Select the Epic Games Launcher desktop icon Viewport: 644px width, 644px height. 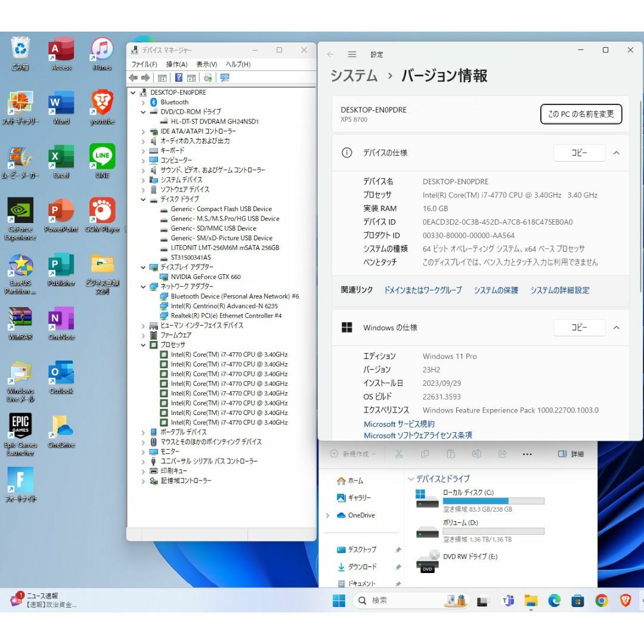[20, 435]
